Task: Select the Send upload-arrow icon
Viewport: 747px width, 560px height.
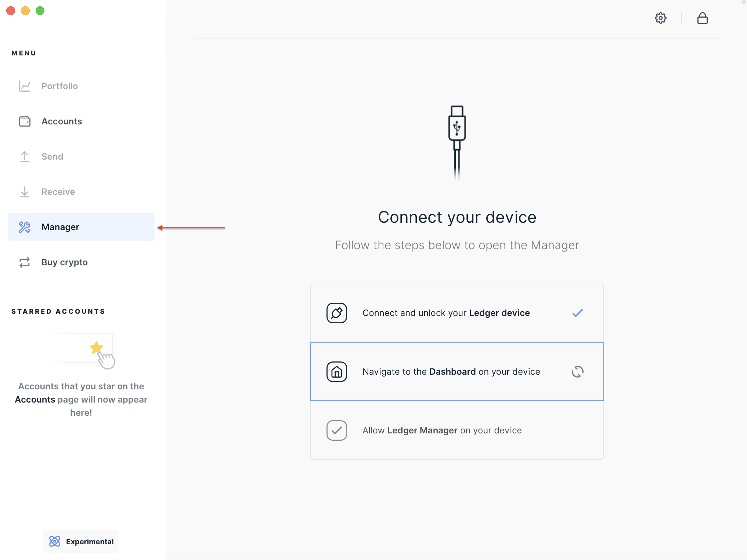Action: pos(24,156)
